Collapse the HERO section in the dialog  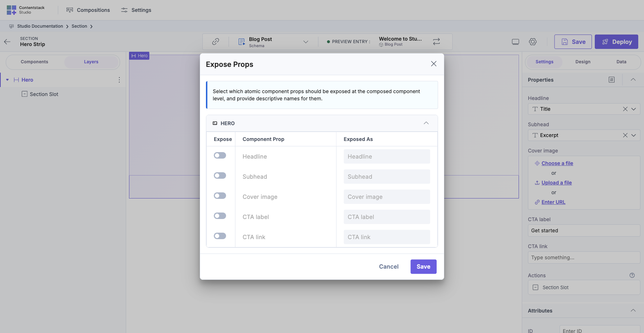[x=426, y=123]
